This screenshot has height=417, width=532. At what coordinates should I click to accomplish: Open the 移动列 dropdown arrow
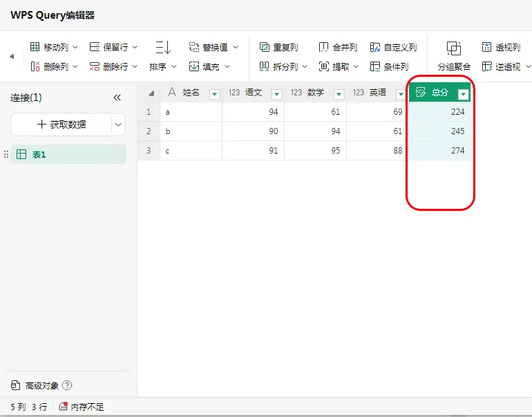[75, 47]
